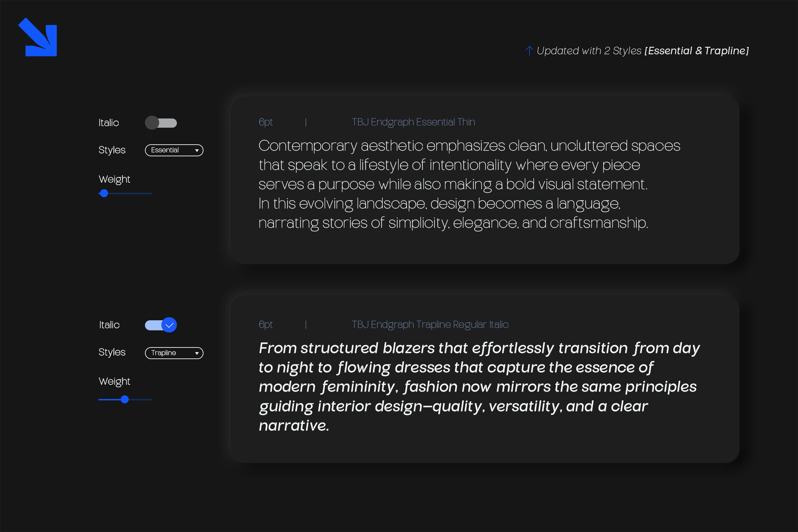Screen dimensions: 798x532
Task: Click the checkmark knob on Trapline Italic toggle
Action: [x=169, y=325]
